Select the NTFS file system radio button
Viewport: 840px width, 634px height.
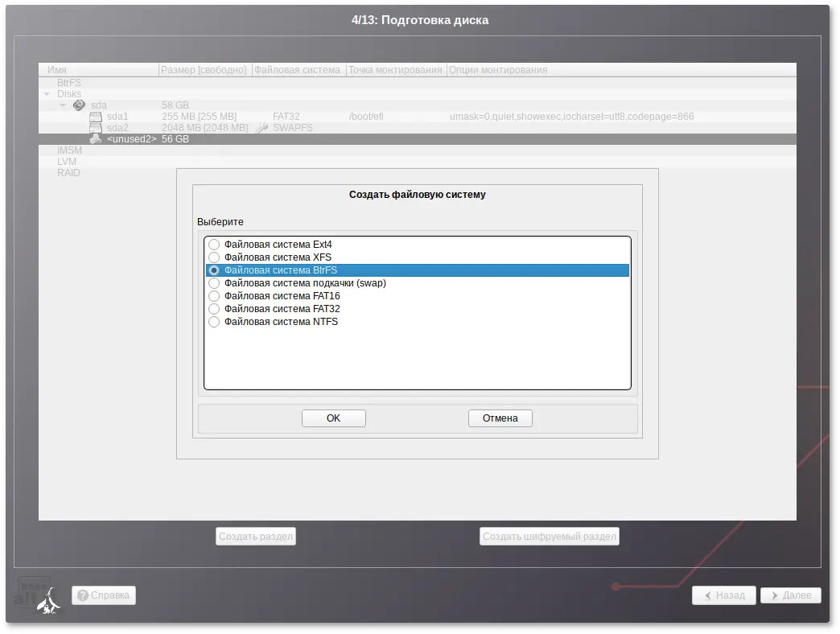[214, 322]
